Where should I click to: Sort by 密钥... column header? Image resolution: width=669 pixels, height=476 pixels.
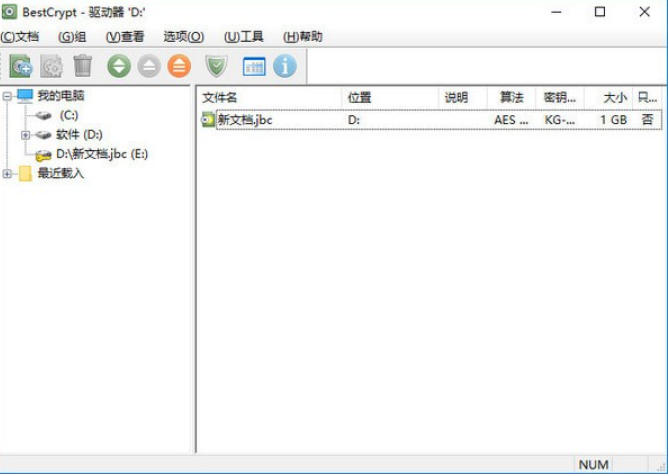click(x=560, y=98)
